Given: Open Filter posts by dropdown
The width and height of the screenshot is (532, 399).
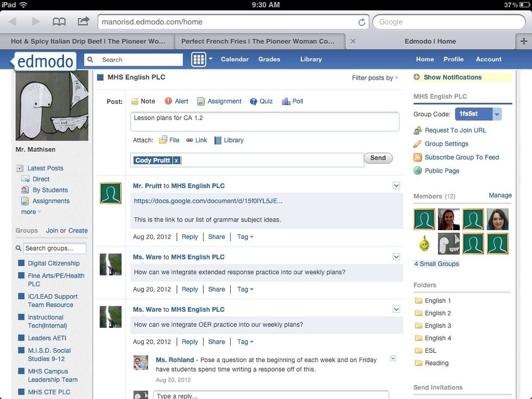Looking at the screenshot, I should [x=375, y=78].
